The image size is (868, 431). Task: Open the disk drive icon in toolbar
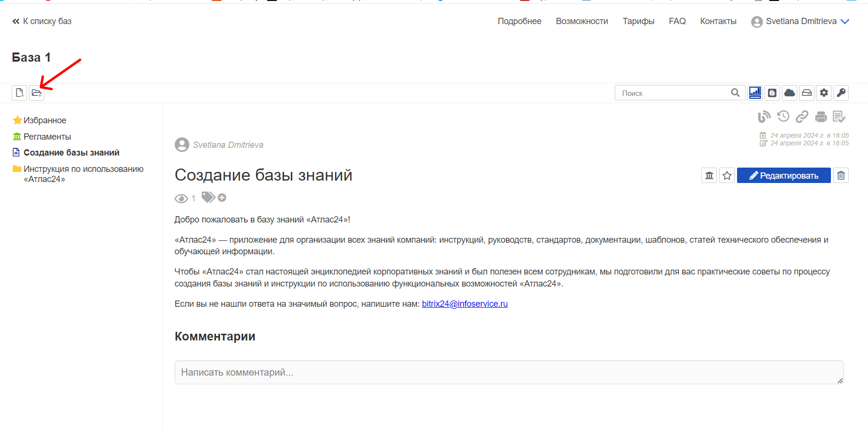807,93
